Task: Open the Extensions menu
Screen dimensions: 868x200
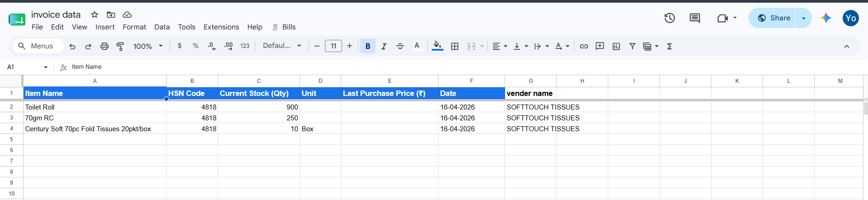Action: pyautogui.click(x=221, y=27)
